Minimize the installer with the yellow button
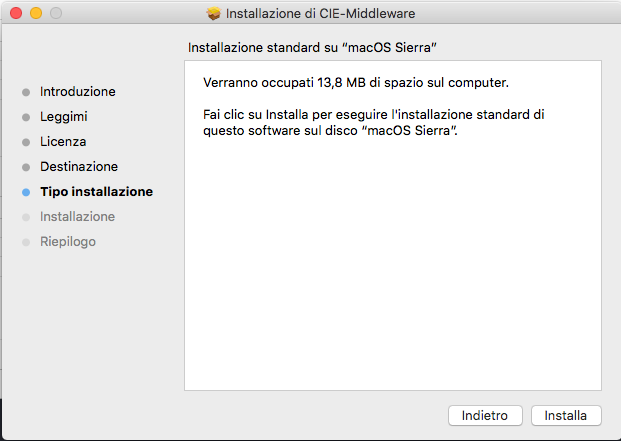 36,13
